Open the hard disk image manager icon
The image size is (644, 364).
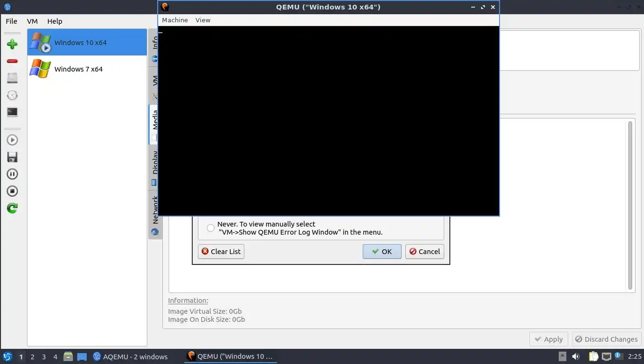coord(12,78)
